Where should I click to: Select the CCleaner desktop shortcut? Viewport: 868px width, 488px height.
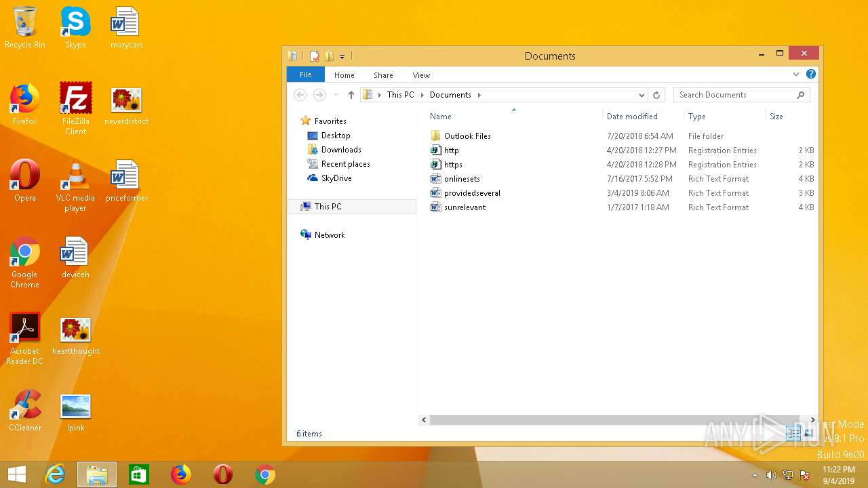(25, 411)
